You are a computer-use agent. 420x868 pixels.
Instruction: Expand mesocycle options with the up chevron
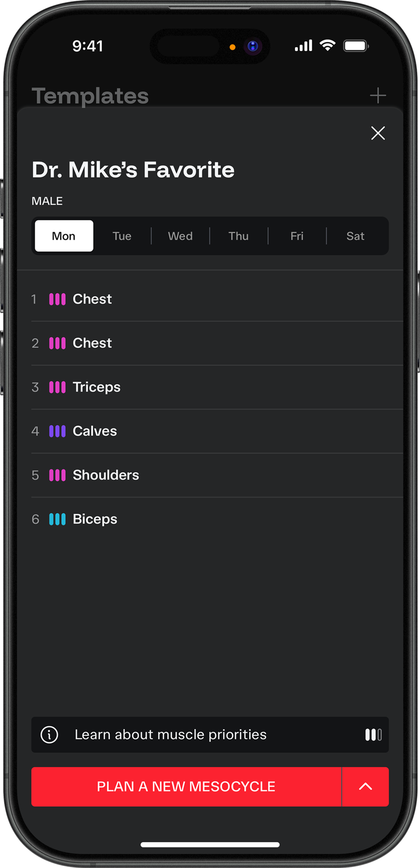pyautogui.click(x=365, y=787)
